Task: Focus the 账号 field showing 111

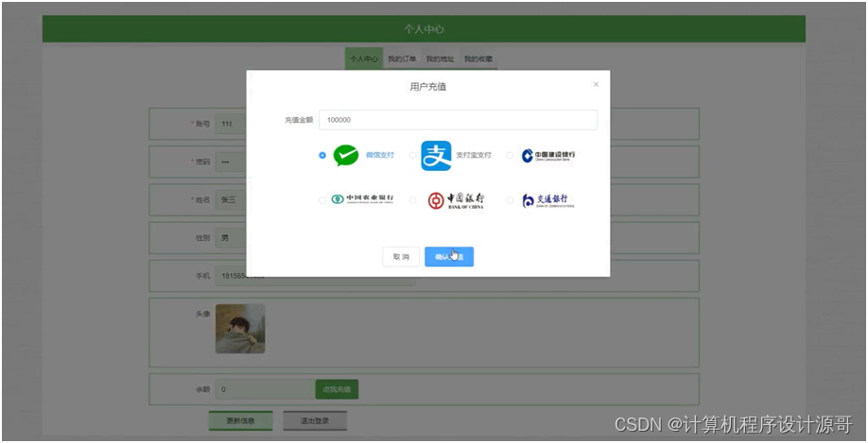Action: (x=231, y=124)
